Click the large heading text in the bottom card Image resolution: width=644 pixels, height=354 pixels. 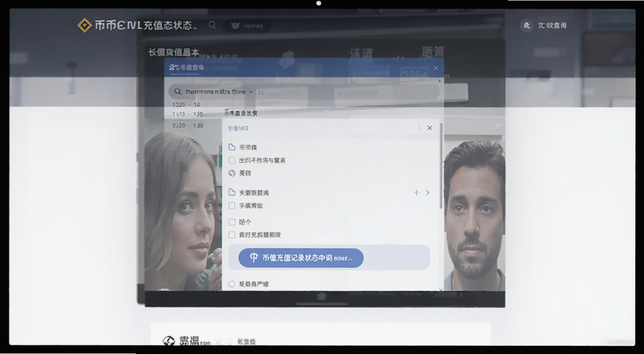click(189, 340)
